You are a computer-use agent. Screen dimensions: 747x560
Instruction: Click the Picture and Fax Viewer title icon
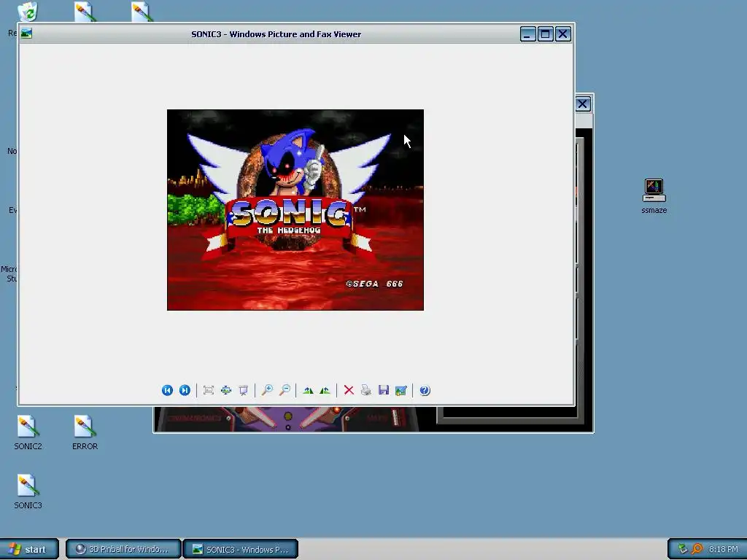pos(27,34)
